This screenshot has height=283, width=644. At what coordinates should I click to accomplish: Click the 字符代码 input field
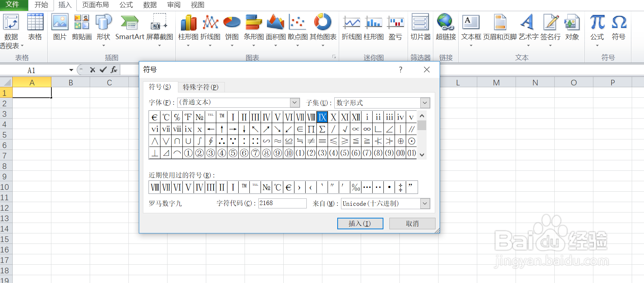[x=282, y=203]
